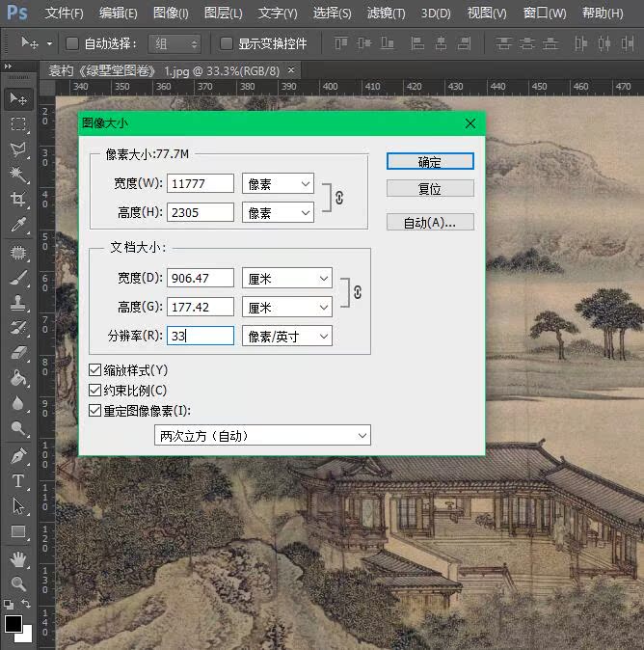Click align right edges icon
Image resolution: width=644 pixels, height=650 pixels.
[x=464, y=43]
